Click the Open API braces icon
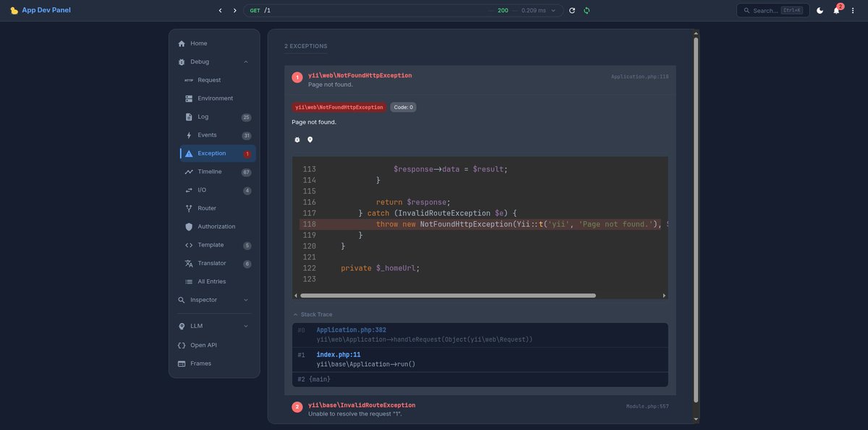This screenshot has width=868, height=430. click(182, 345)
